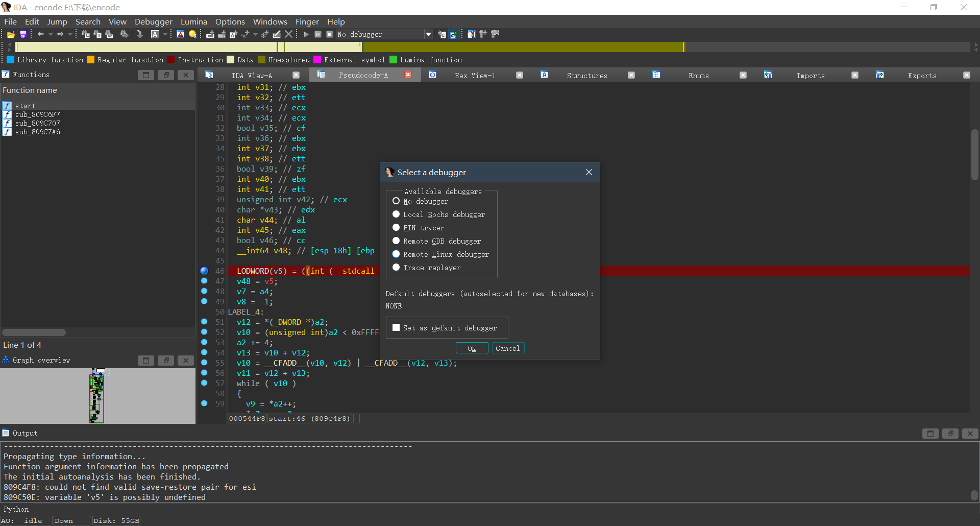
Task: Confirm with the OK button
Action: tap(472, 348)
